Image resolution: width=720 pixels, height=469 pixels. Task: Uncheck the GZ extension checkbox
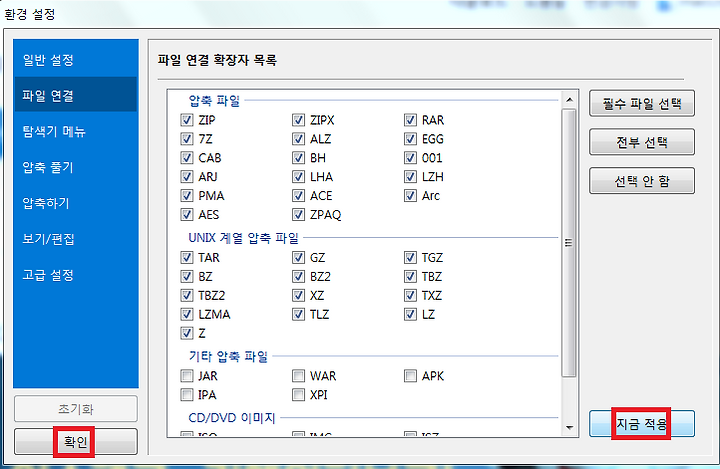[x=298, y=257]
